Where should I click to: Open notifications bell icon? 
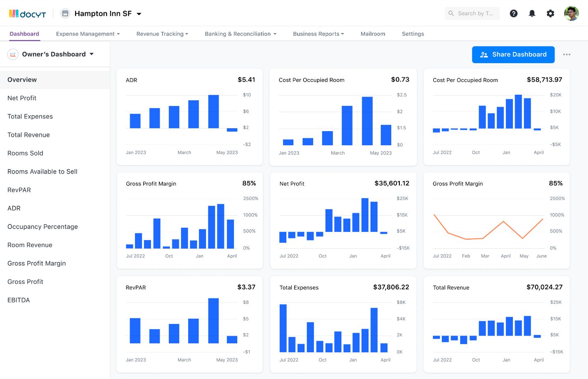(x=532, y=14)
